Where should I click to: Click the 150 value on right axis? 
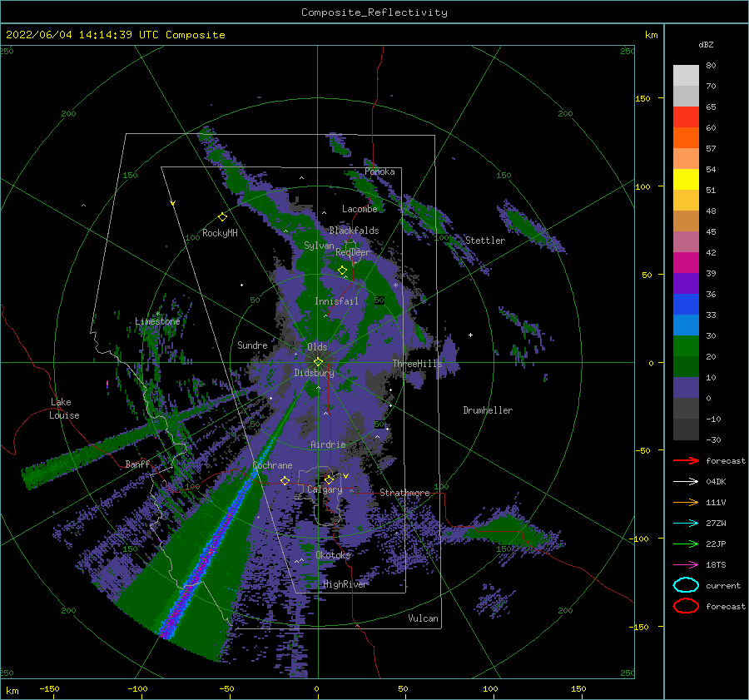[x=642, y=98]
